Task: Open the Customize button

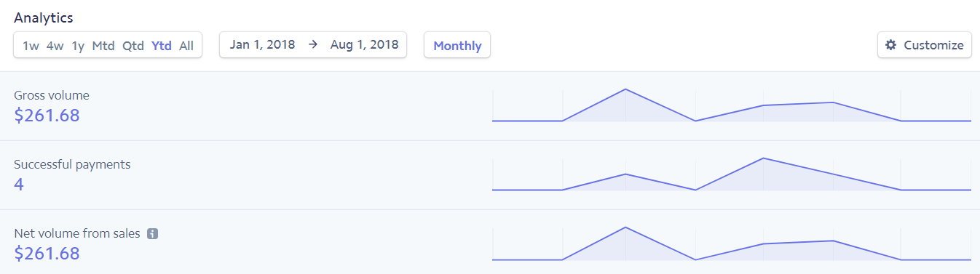Action: 925,45
